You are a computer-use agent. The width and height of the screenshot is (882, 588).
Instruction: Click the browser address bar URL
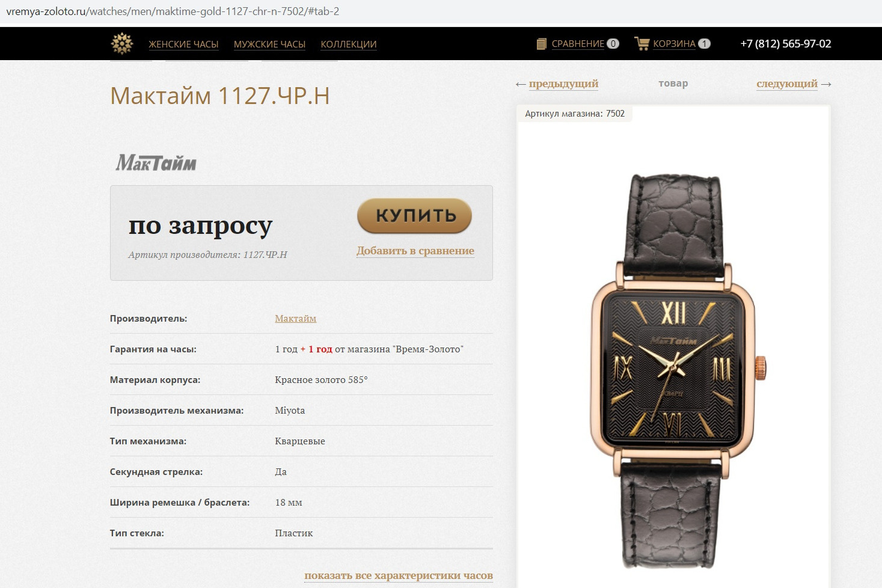pyautogui.click(x=173, y=11)
